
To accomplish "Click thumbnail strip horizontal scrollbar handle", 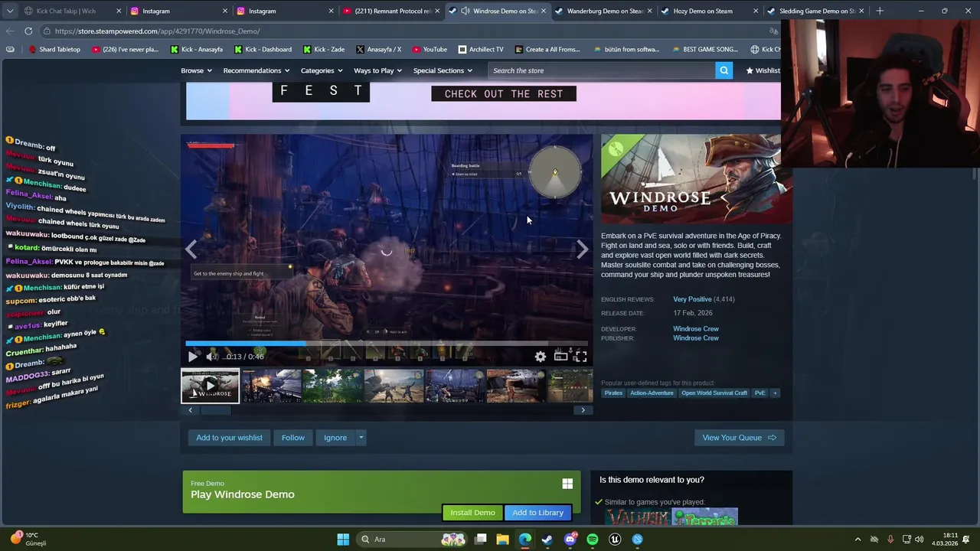I will click(x=216, y=410).
